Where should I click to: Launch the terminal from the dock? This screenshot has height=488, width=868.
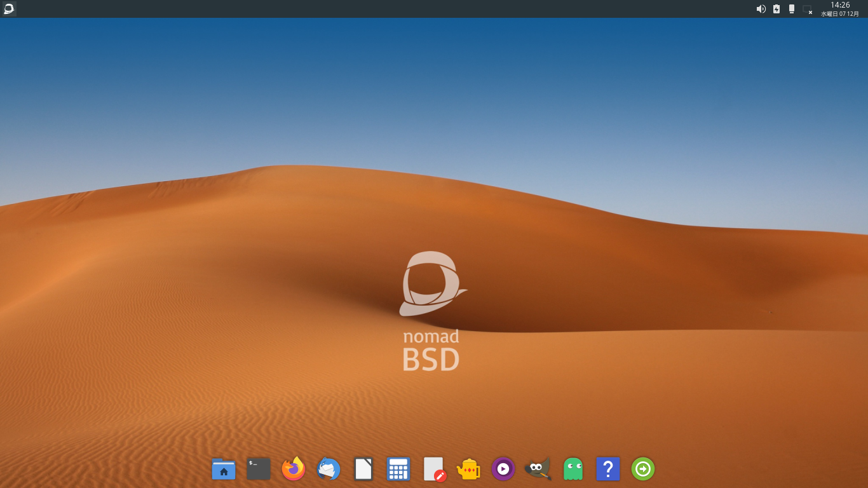(x=259, y=469)
